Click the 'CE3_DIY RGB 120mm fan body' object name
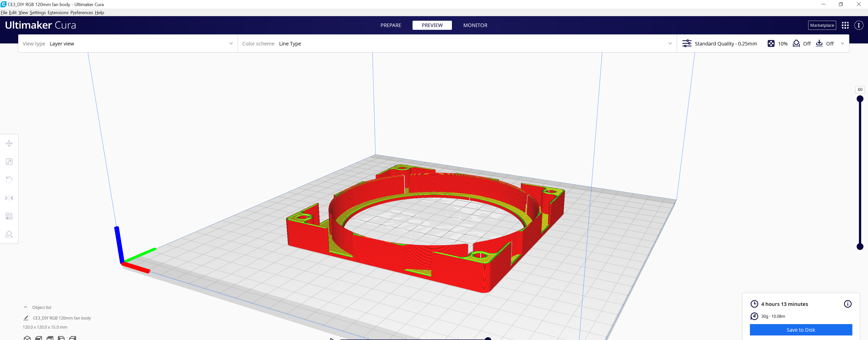This screenshot has width=868, height=340. [x=62, y=318]
